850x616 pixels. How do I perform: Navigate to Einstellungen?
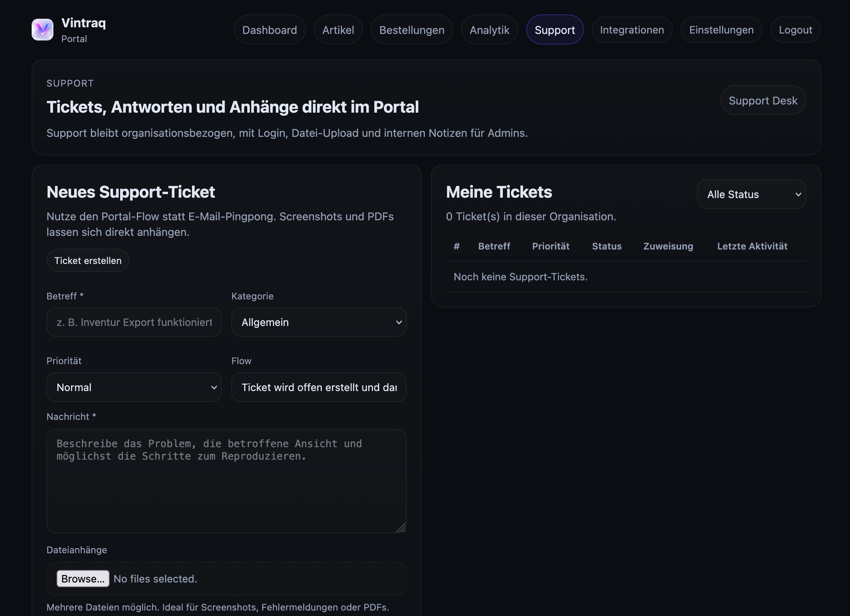point(721,30)
